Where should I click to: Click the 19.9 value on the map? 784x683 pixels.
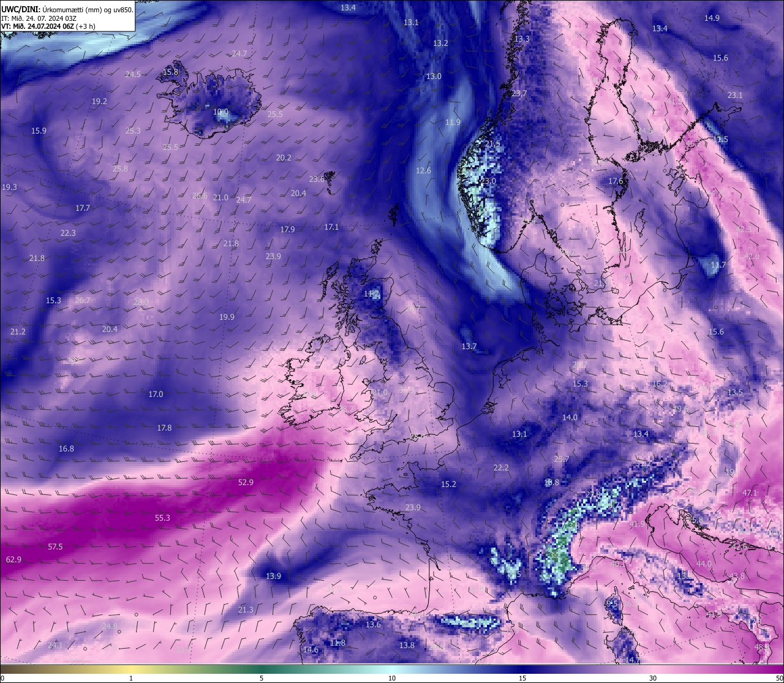[x=227, y=317]
